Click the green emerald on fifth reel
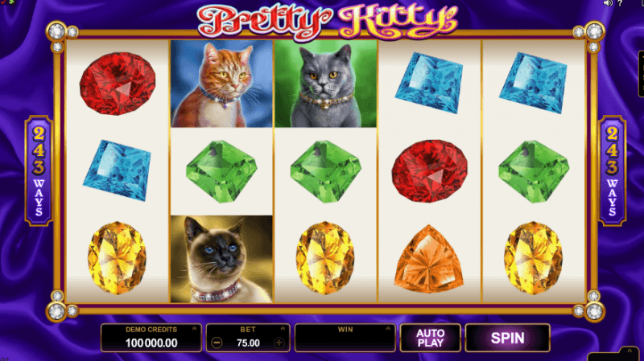The image size is (644, 361). 534,171
